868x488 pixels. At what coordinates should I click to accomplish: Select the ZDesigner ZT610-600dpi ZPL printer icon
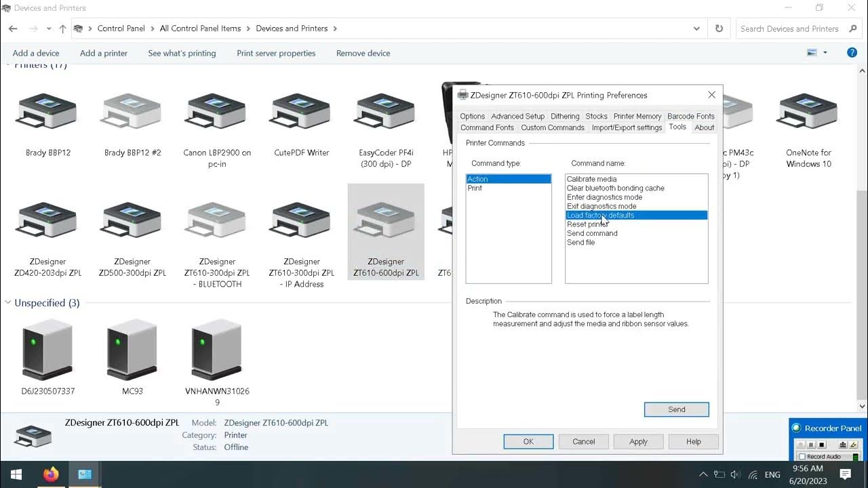[386, 221]
